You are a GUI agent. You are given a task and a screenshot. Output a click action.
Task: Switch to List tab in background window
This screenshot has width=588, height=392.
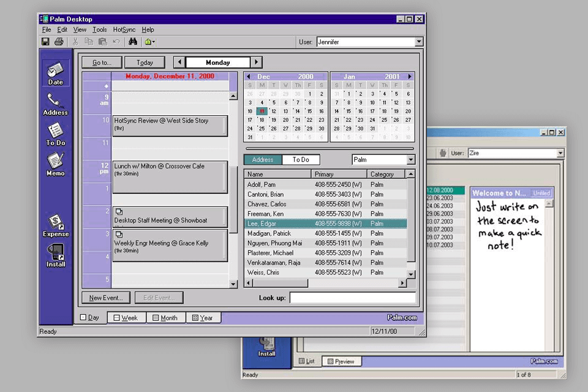point(307,361)
